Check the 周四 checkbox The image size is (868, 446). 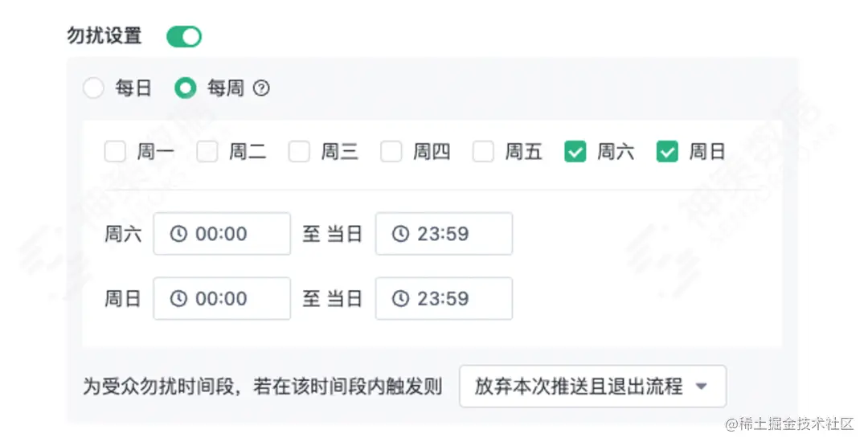coord(391,152)
